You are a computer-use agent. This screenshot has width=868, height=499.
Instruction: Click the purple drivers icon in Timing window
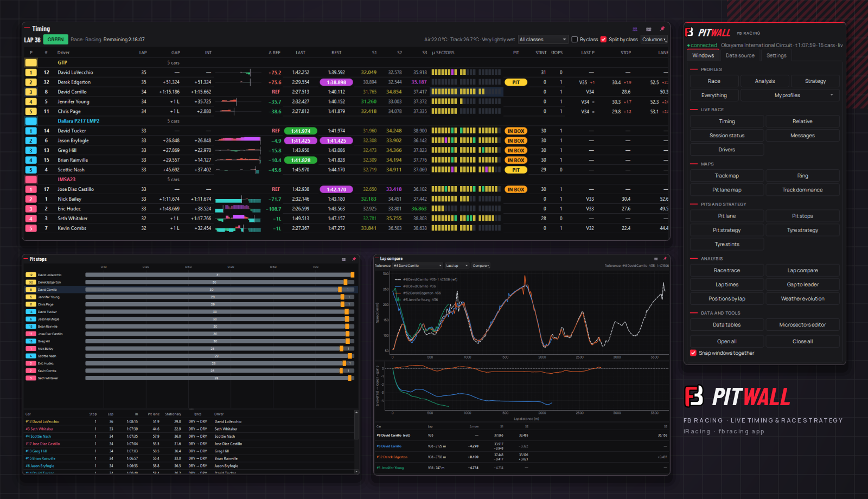(x=635, y=29)
